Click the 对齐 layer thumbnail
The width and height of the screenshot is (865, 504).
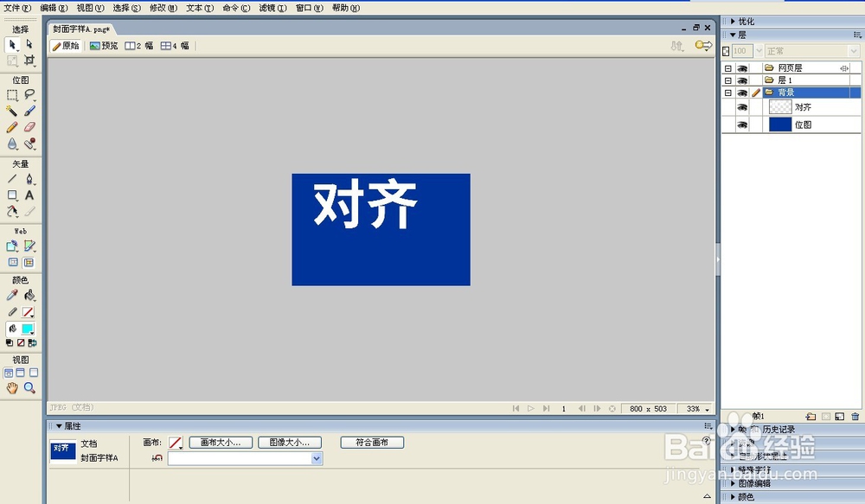pyautogui.click(x=780, y=107)
